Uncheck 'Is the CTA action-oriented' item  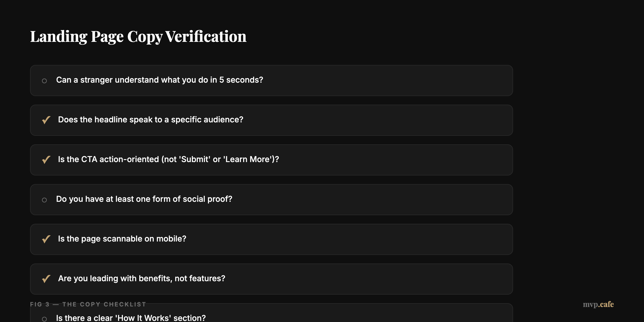pyautogui.click(x=46, y=160)
